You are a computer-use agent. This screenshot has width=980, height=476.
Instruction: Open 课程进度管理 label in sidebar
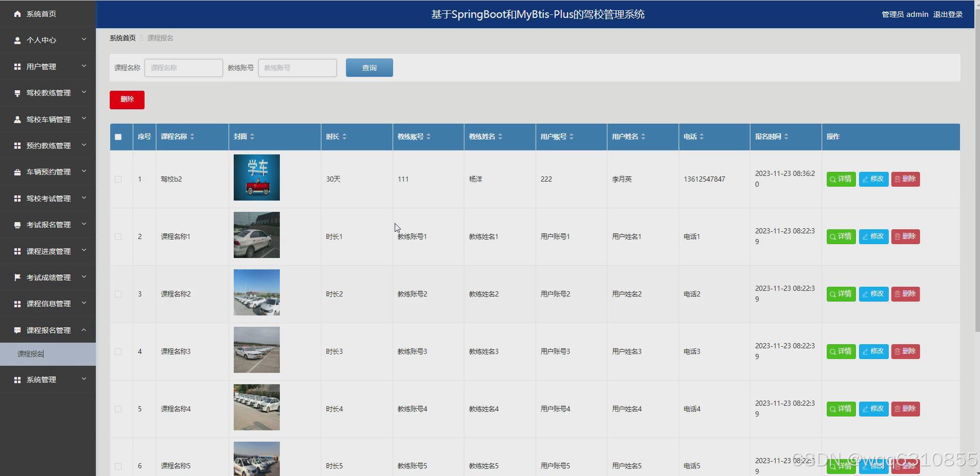point(49,251)
